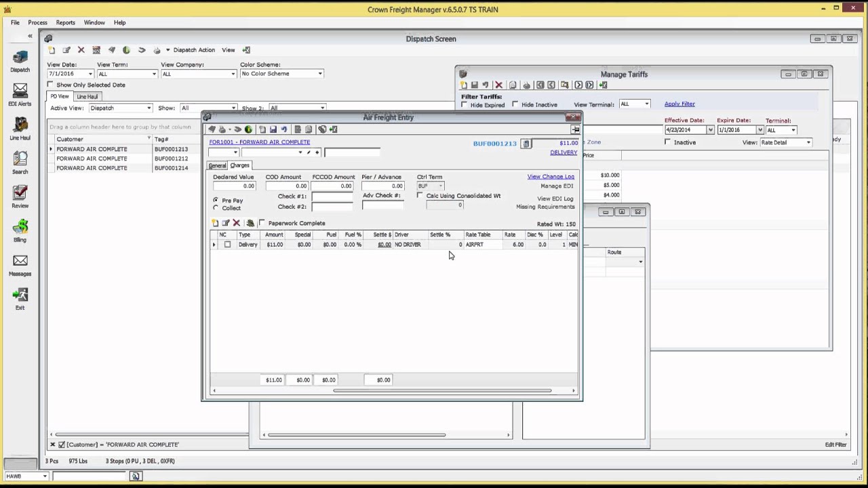Click pin icon at Air Freight Entry toolbar right
Screen dimensions: 868x488
[x=575, y=129]
